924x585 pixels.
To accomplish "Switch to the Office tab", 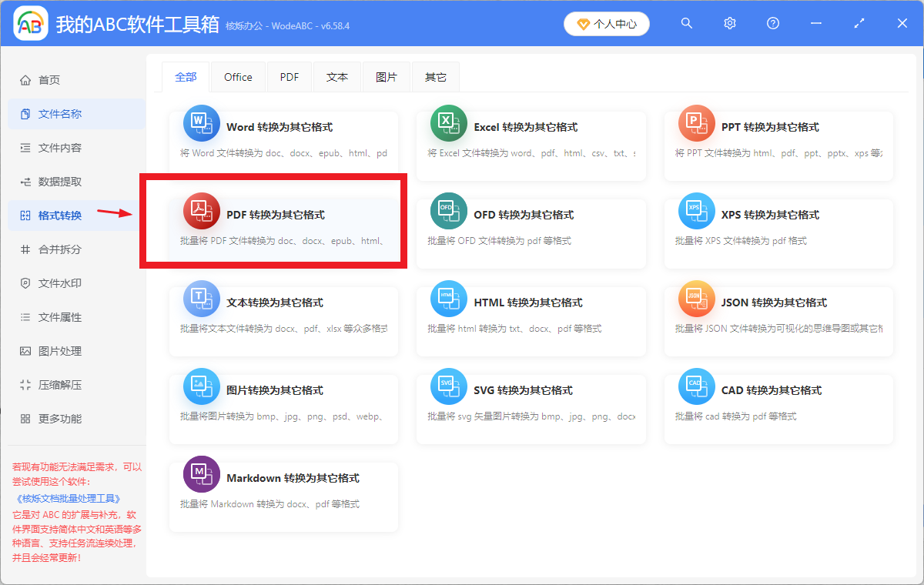I will (238, 76).
